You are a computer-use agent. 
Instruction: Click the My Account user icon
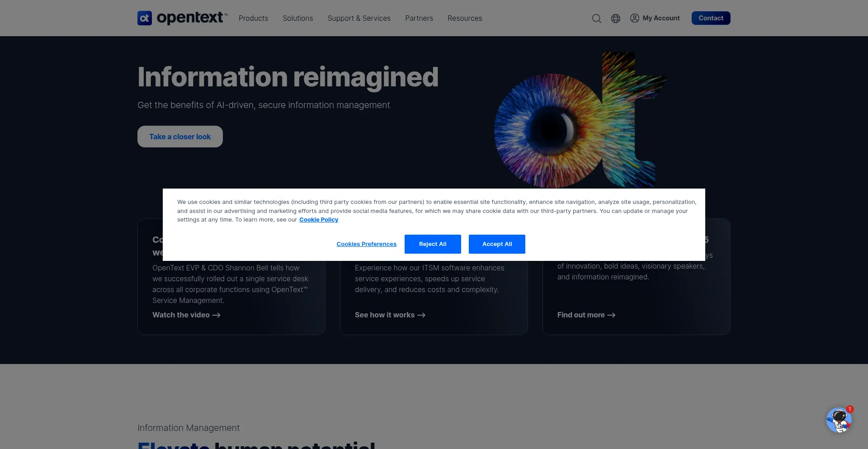[634, 18]
